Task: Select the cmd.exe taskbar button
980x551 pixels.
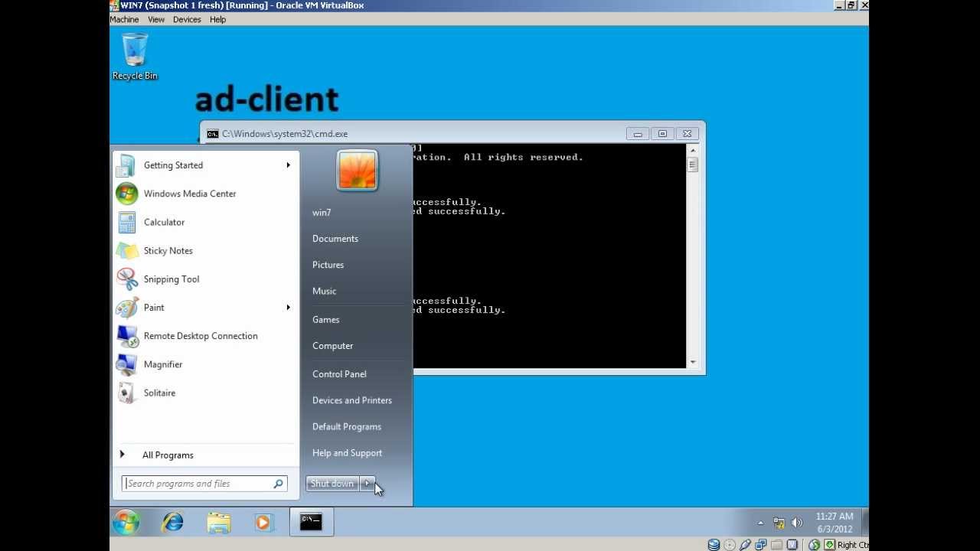Action: coord(311,522)
